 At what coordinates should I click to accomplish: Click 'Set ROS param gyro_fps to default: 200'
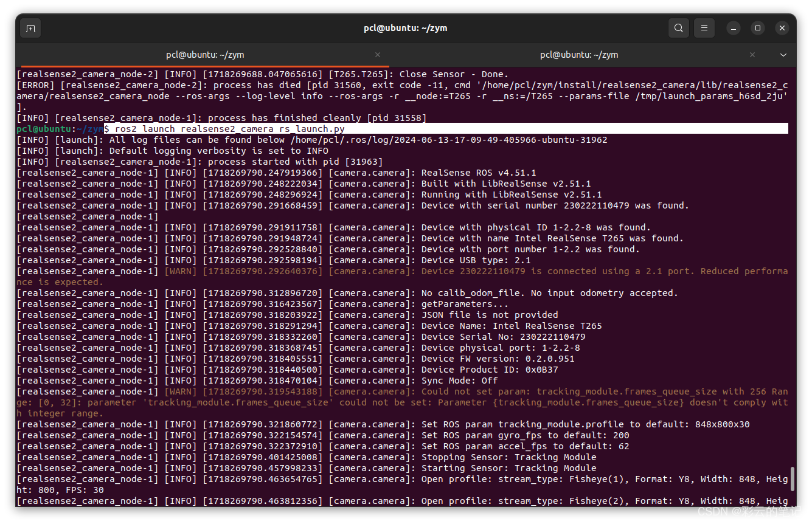pos(322,435)
